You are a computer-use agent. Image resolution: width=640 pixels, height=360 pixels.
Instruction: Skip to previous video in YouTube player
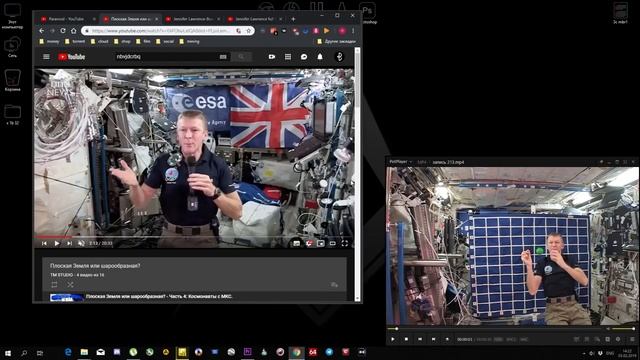(44, 243)
